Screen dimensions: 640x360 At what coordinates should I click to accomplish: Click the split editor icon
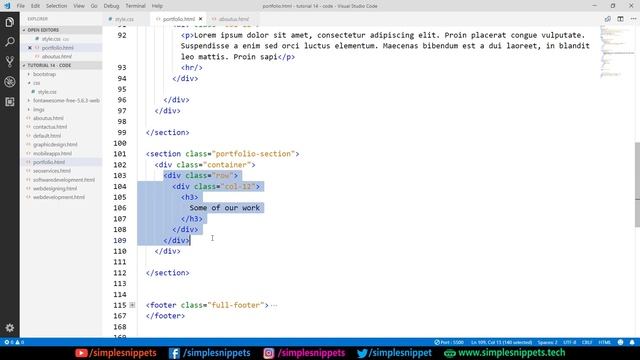(x=620, y=19)
